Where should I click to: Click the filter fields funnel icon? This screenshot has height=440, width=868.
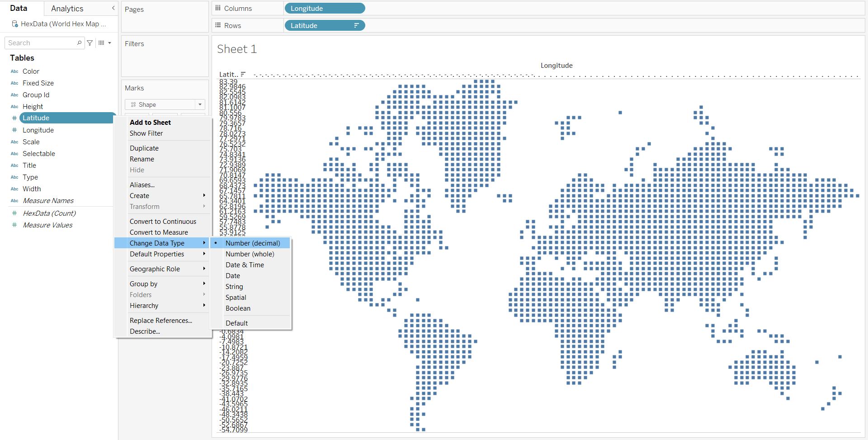point(90,43)
